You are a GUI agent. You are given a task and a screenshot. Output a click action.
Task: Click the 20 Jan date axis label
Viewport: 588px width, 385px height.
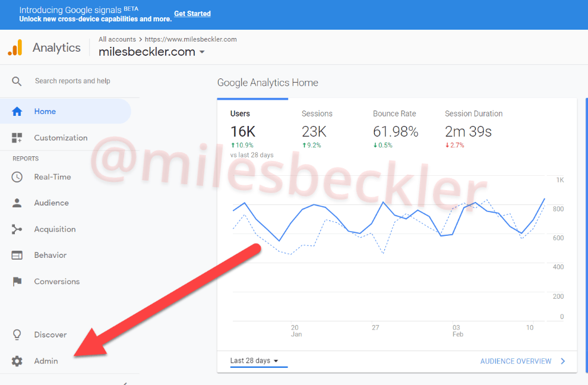(296, 331)
